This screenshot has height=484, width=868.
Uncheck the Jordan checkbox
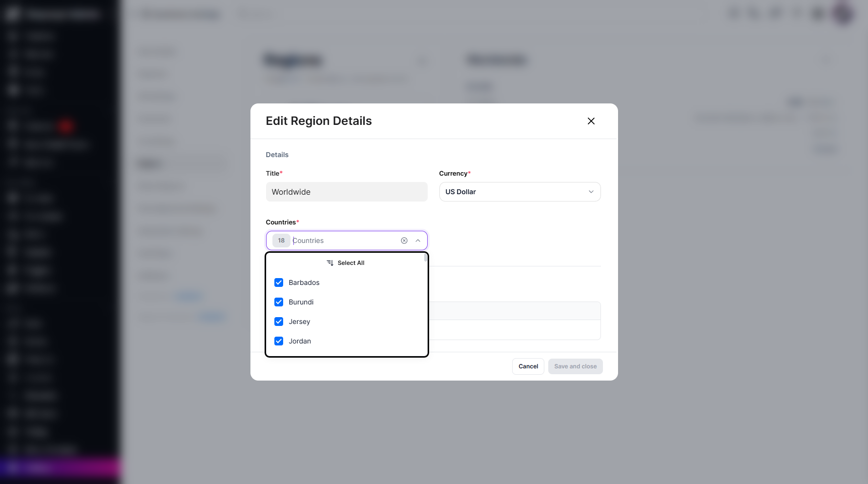pos(279,341)
